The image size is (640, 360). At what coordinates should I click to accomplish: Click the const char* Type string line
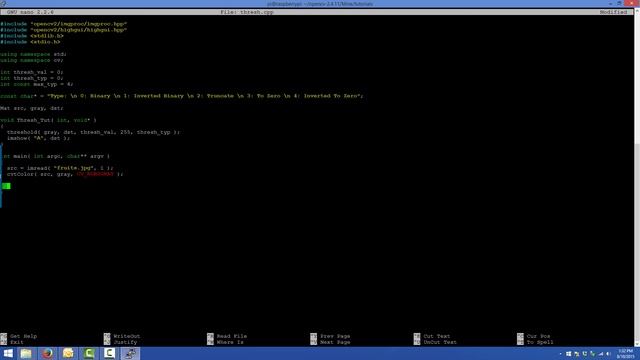click(x=182, y=96)
